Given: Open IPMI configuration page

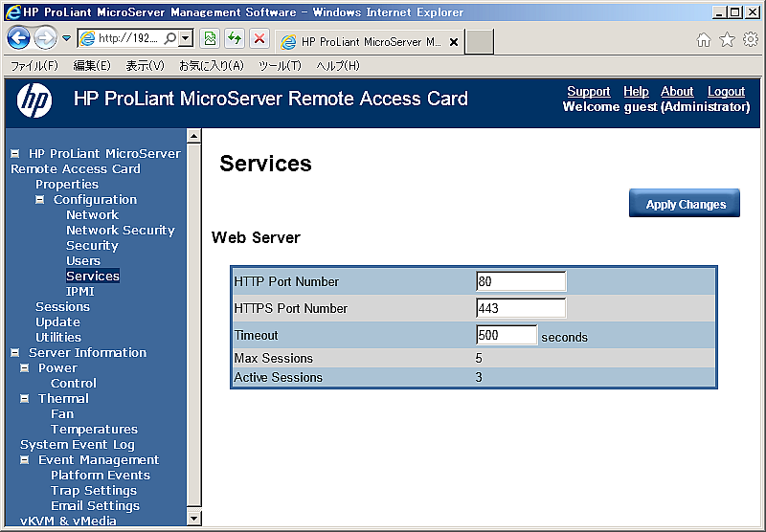Looking at the screenshot, I should tap(80, 292).
